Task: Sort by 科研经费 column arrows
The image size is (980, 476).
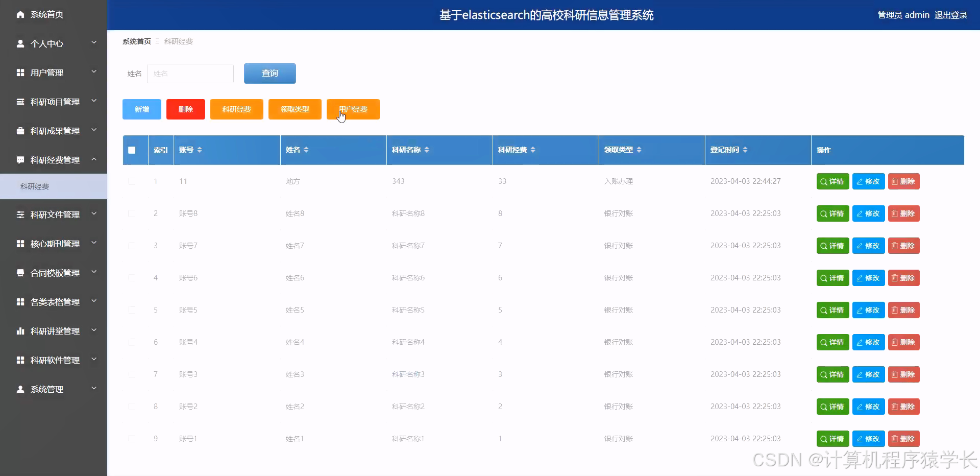Action: pos(533,150)
